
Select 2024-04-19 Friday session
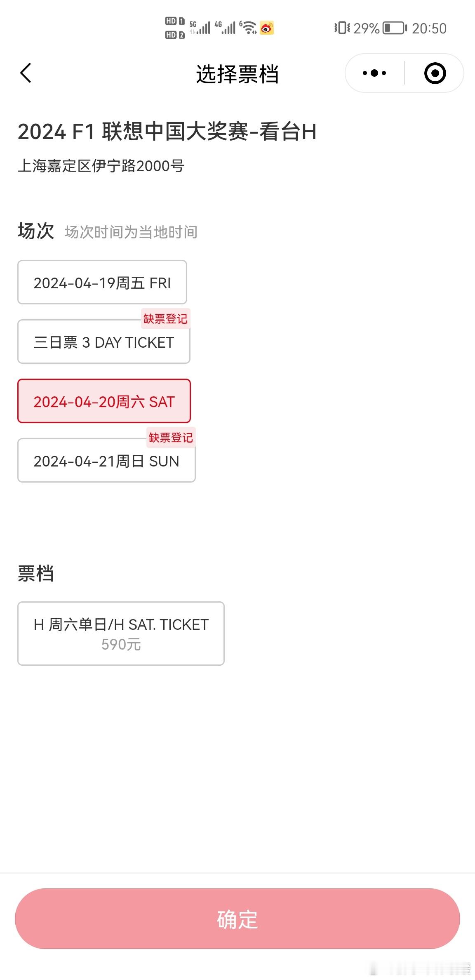[x=102, y=283]
